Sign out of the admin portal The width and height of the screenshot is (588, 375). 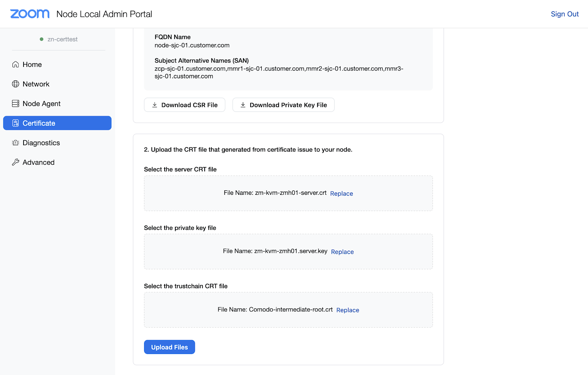pyautogui.click(x=564, y=14)
